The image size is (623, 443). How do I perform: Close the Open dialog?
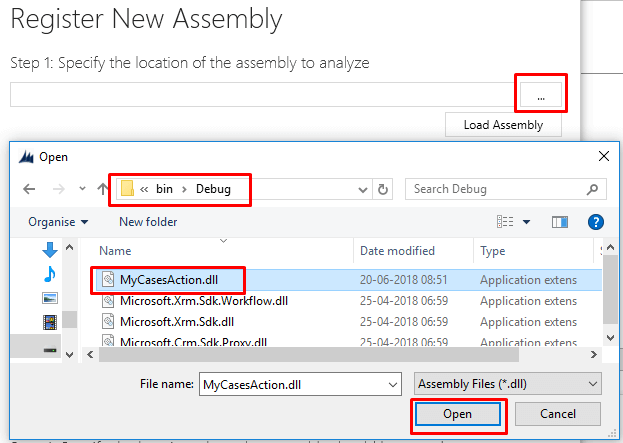point(604,156)
